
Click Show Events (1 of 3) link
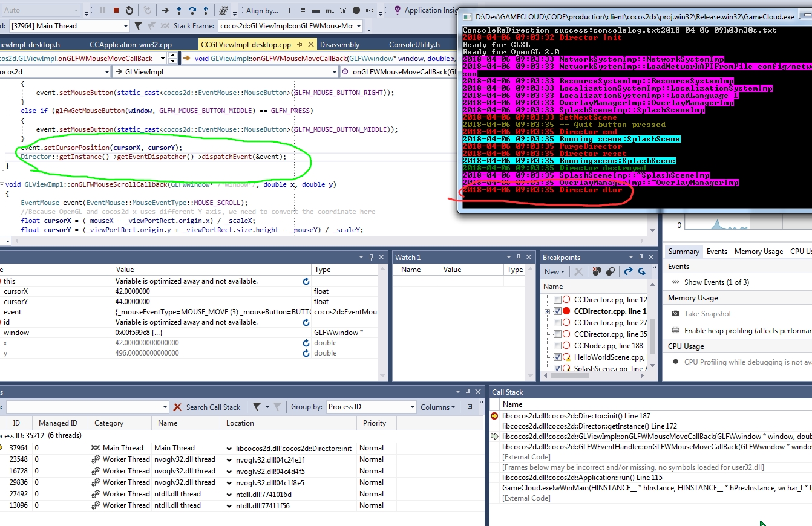point(716,282)
